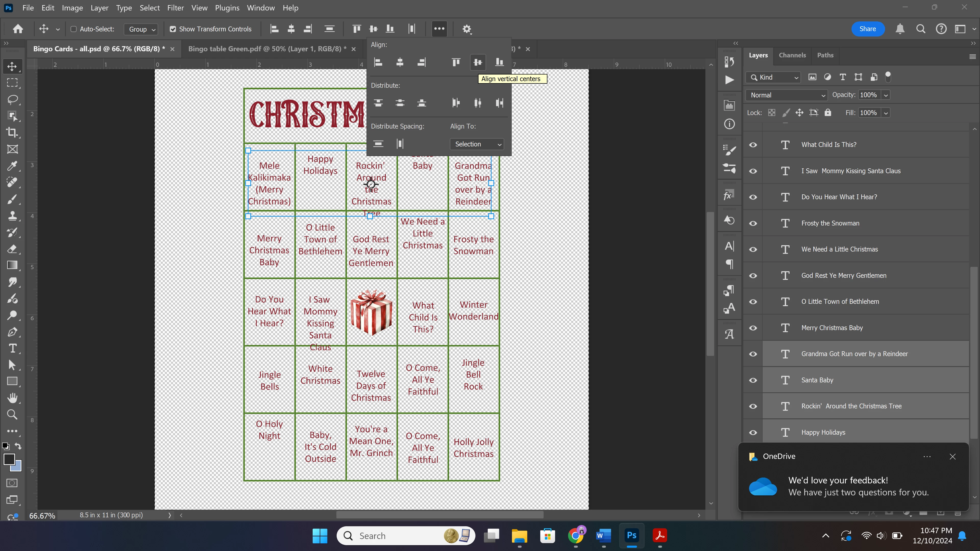The height and width of the screenshot is (551, 980).
Task: Select the Lasso tool
Action: (12, 100)
